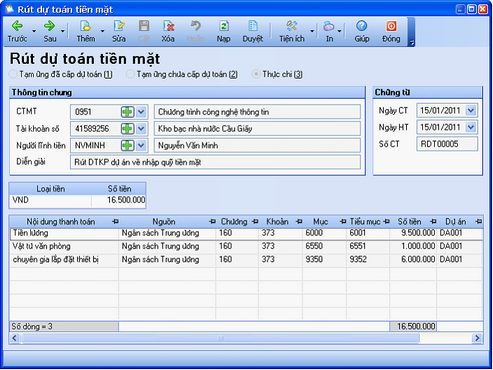Click the 6.000.000 amount cell
493x370 pixels.
[413, 260]
